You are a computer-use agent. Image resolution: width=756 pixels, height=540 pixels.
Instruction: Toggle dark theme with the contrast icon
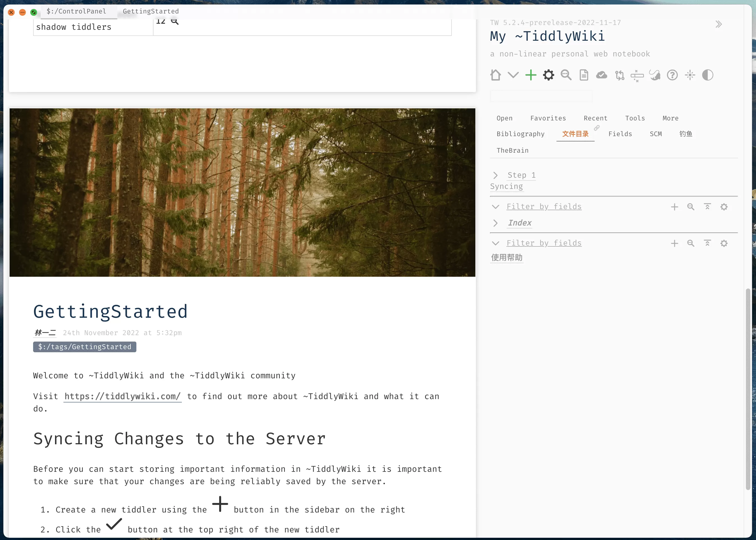coord(707,75)
